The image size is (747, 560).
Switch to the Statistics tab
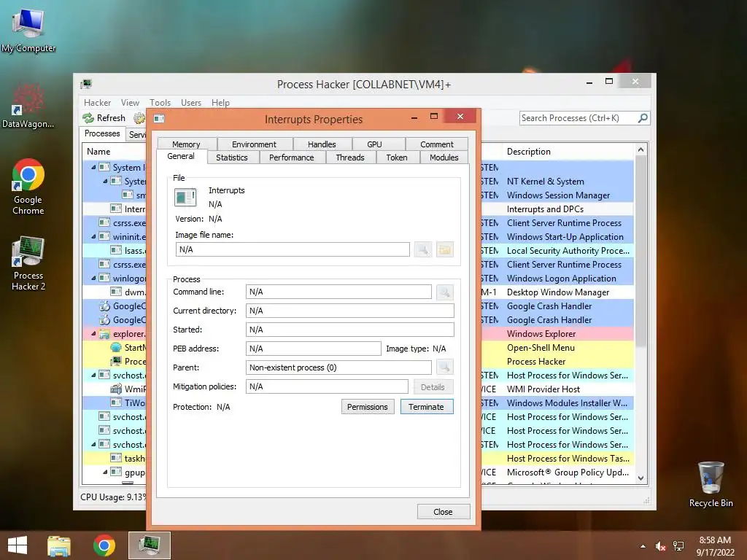click(232, 157)
